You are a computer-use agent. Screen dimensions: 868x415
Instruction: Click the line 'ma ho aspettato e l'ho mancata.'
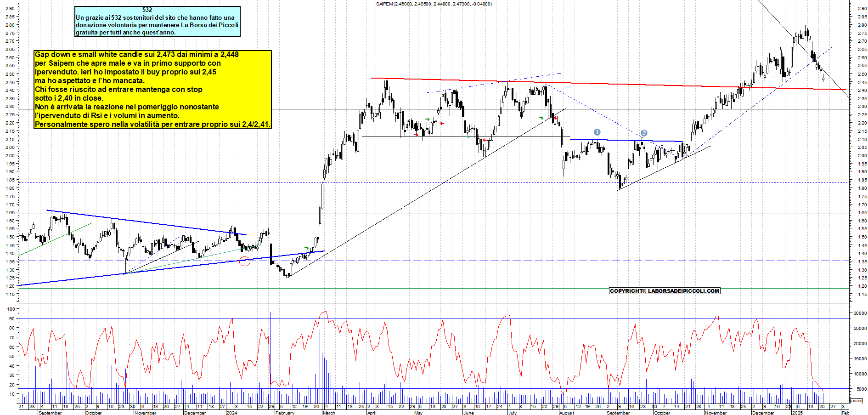click(90, 80)
